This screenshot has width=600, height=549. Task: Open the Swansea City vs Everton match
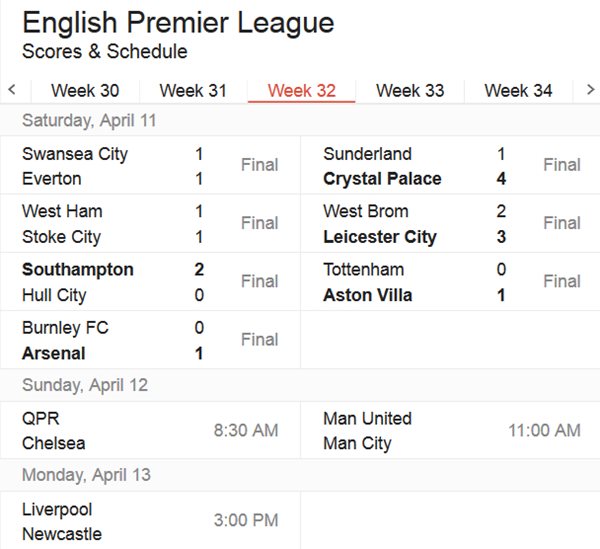150,166
